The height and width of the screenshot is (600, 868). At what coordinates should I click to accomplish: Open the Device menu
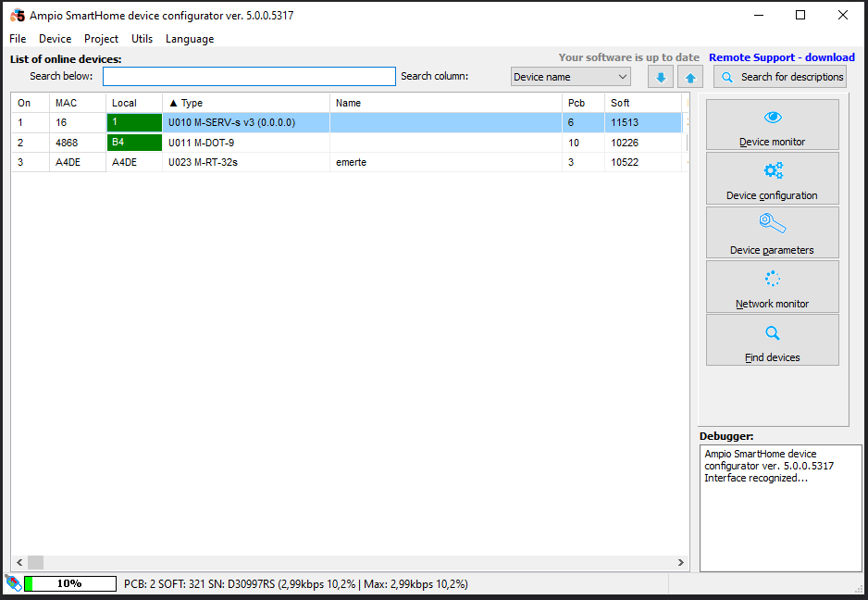[x=55, y=39]
